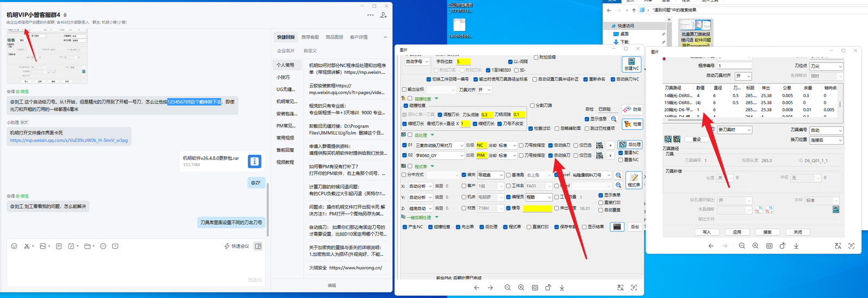This screenshot has width=868, height=298.
Task: Click the 创建NC icon button
Action: click(631, 64)
